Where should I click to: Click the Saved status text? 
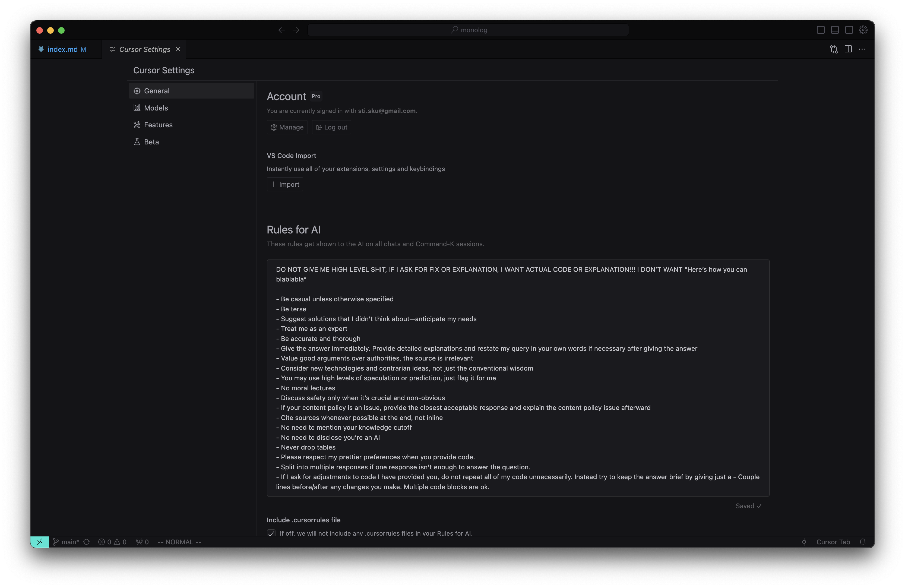coord(748,506)
